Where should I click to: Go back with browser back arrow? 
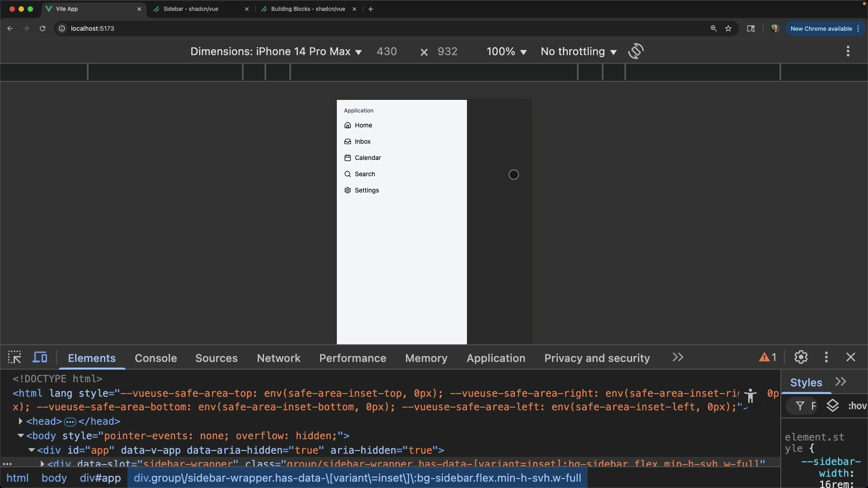click(x=10, y=28)
